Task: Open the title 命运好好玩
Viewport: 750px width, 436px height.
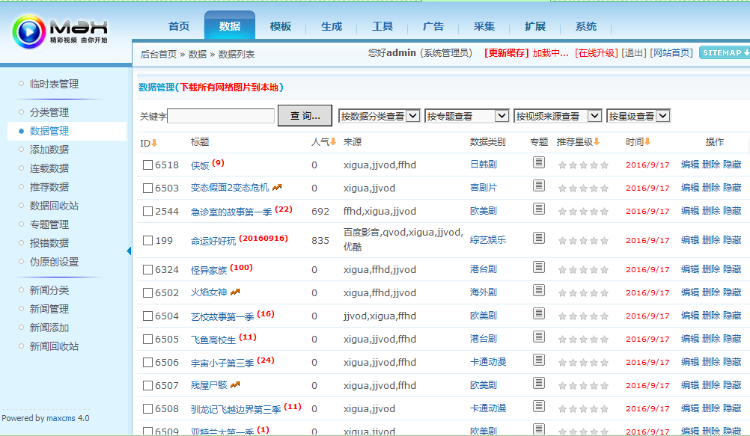Action: click(213, 241)
